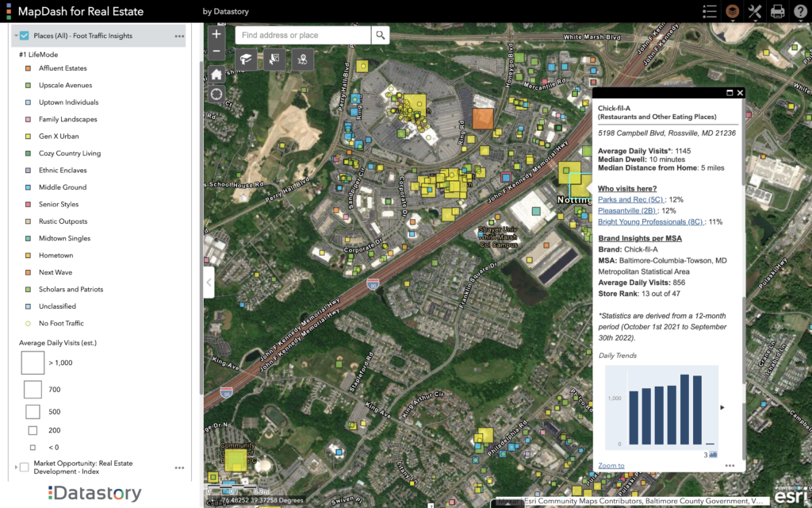Click the Family Landscapes legend label

(68, 119)
